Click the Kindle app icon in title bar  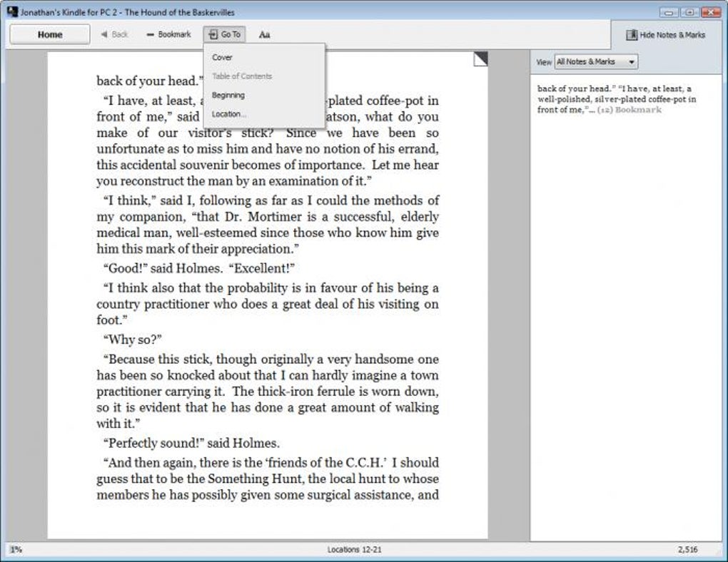[13, 12]
